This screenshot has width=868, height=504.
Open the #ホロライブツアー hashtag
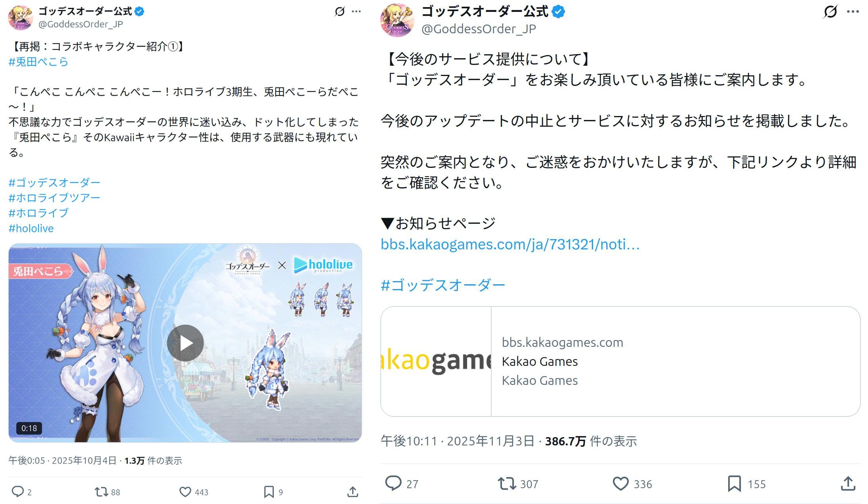click(x=54, y=198)
